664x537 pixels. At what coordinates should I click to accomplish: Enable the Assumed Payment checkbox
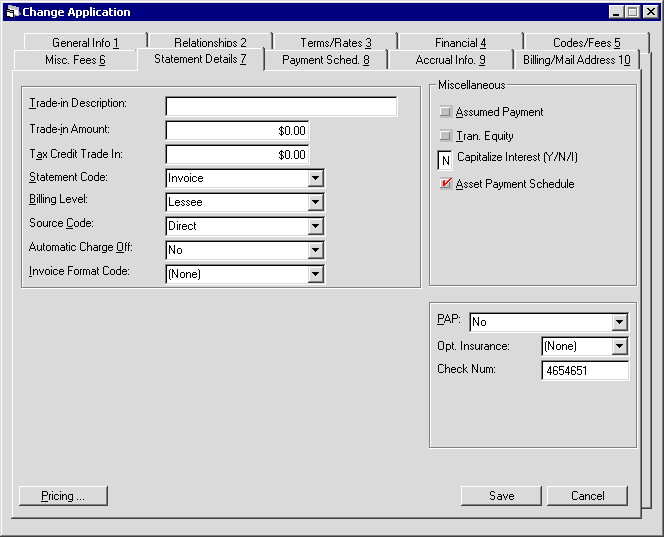point(445,111)
